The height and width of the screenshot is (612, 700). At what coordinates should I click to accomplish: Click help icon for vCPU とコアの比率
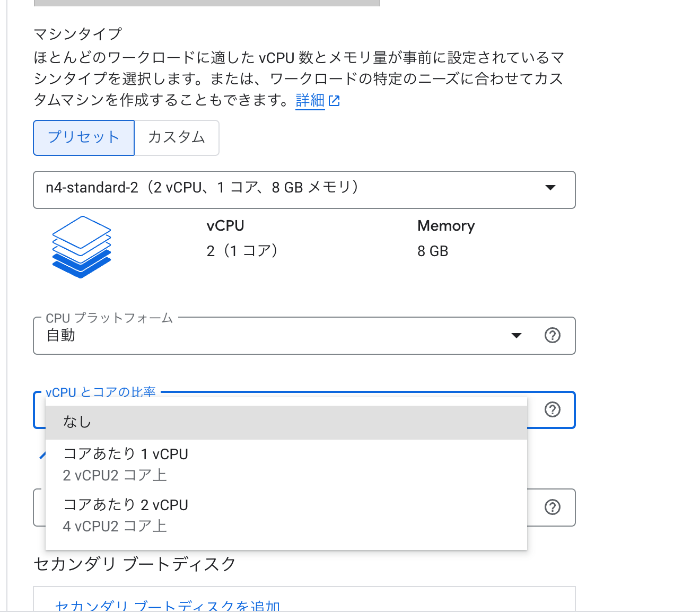[552, 409]
